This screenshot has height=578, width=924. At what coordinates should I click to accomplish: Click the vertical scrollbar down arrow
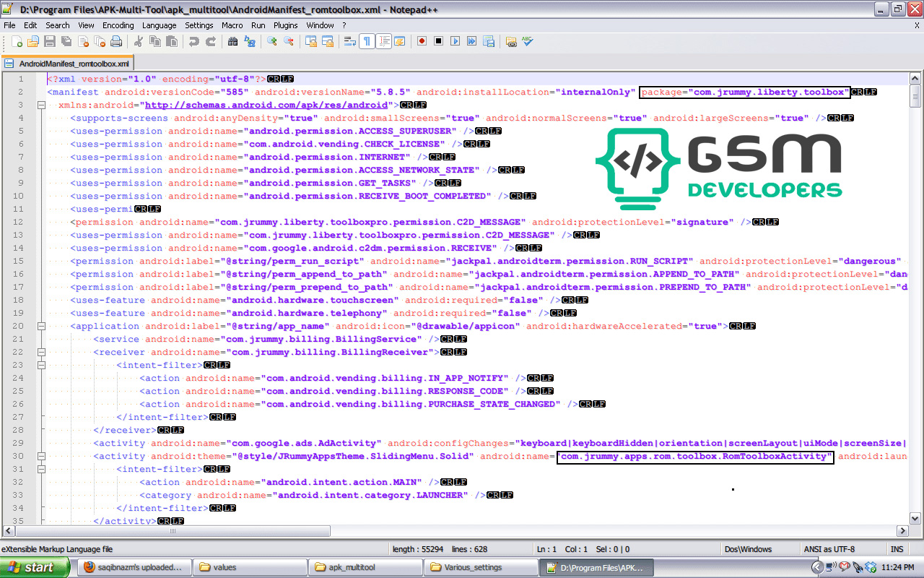coord(915,518)
